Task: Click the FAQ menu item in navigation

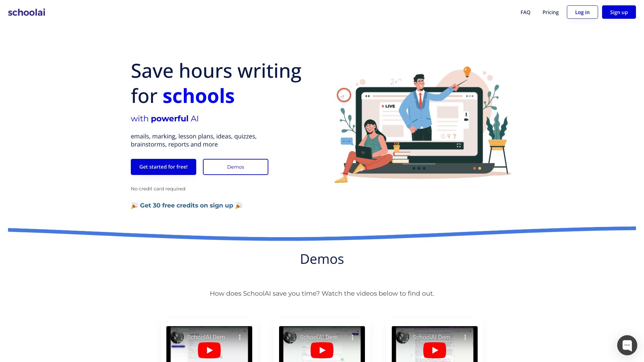Action: tap(526, 12)
